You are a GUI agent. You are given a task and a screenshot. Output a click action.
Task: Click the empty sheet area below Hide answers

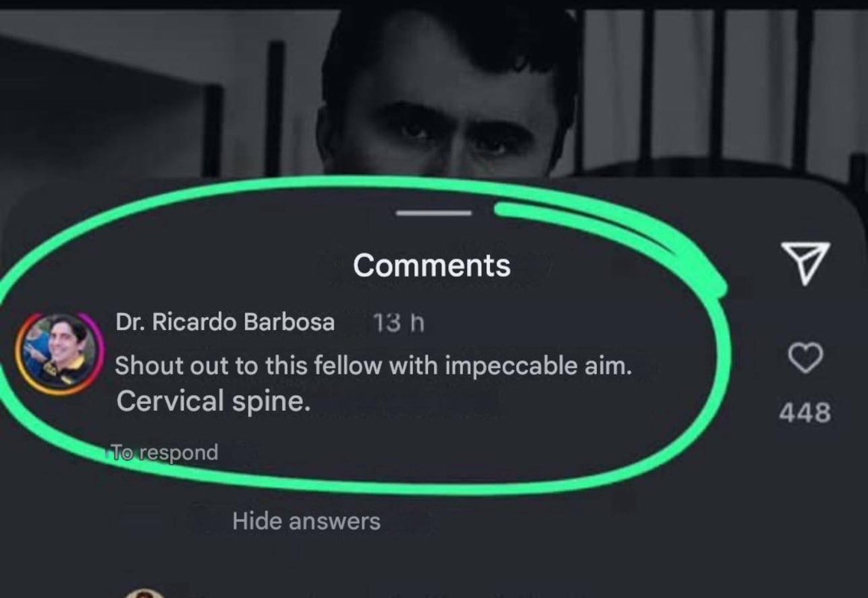click(434, 559)
